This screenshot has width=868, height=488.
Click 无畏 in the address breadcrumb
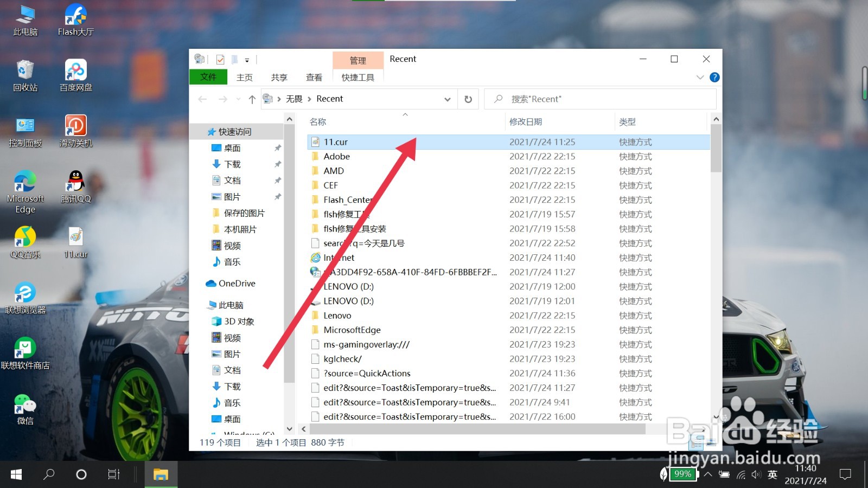point(294,99)
